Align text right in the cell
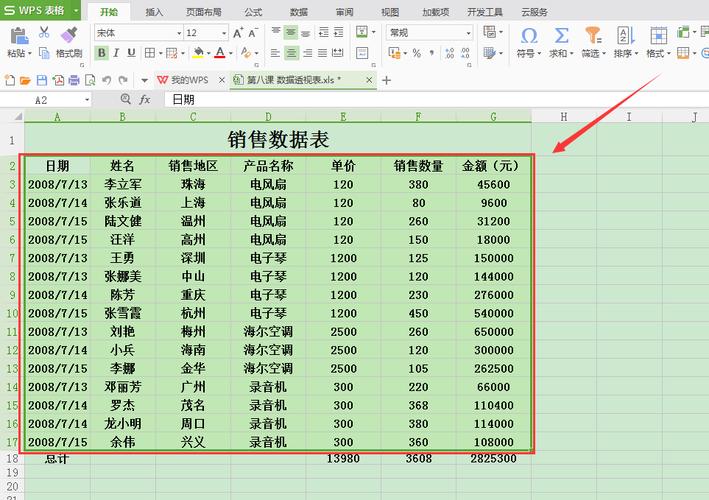 point(307,53)
